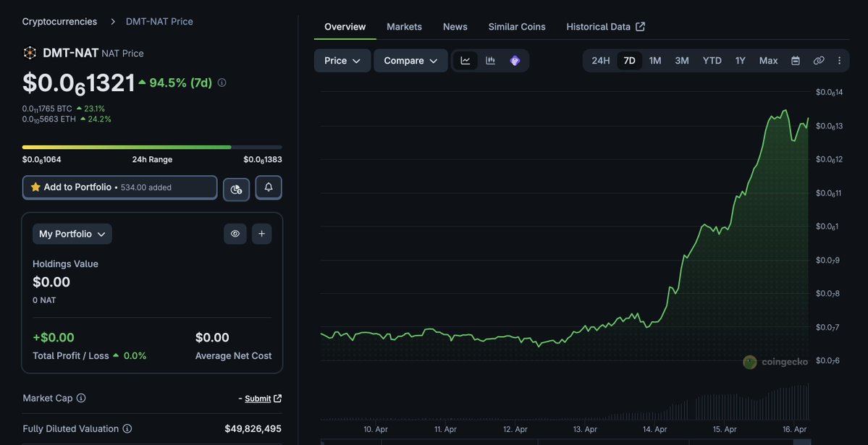868x445 pixels.
Task: Go to Cryptocurrencies breadcrumb link
Action: pos(59,22)
